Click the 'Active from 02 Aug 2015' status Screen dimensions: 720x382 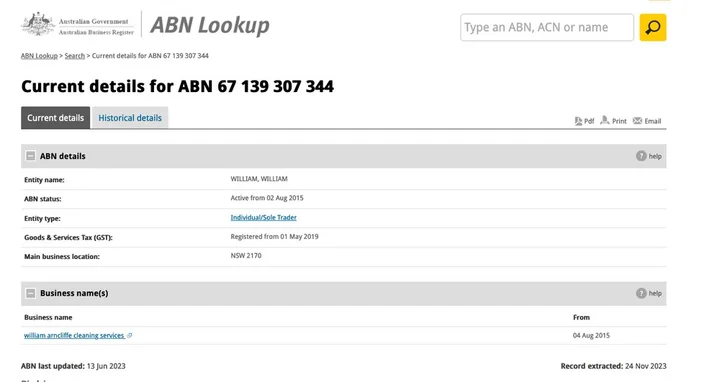click(x=267, y=198)
